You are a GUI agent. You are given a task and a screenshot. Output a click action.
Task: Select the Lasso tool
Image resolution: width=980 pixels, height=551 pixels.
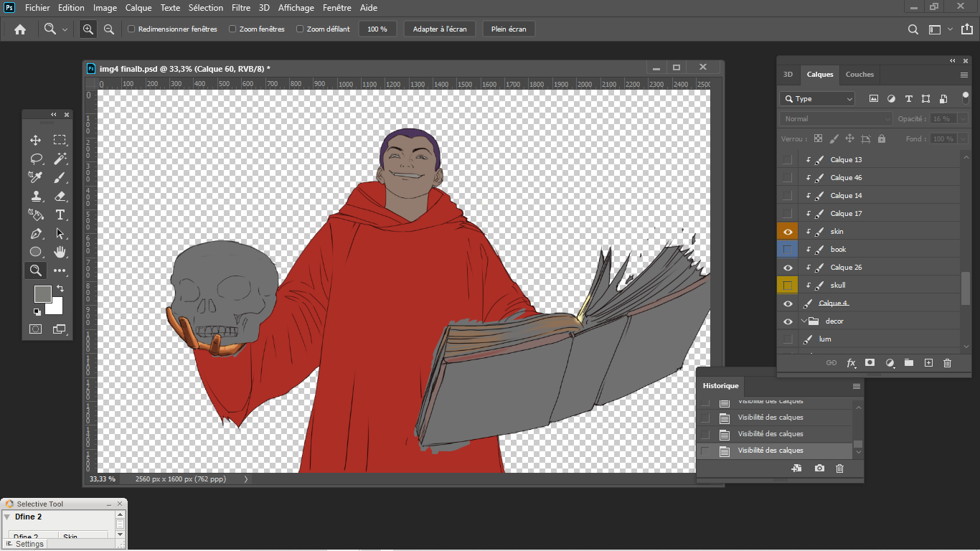coord(35,159)
